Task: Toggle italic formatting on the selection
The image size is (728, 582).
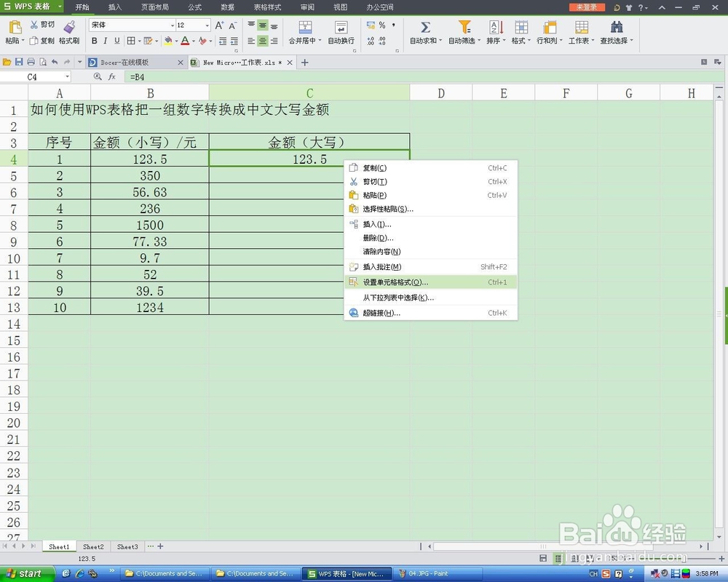Action: click(x=106, y=41)
